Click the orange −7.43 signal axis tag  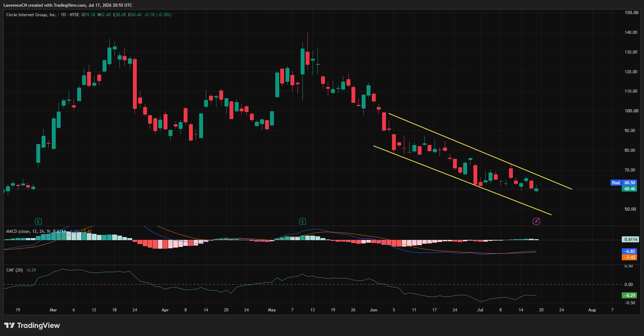coord(630,257)
